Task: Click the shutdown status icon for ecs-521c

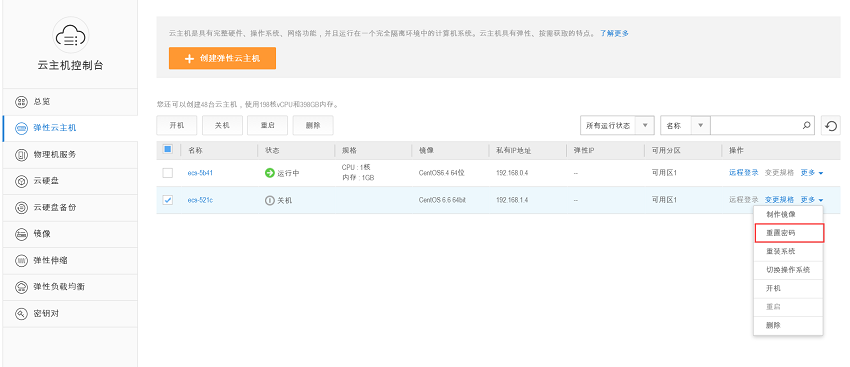Action: 269,200
